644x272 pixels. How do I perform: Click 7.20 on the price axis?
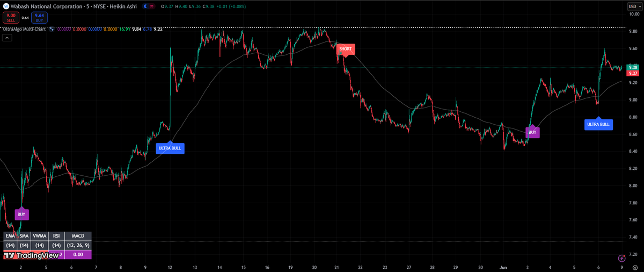pos(633,254)
